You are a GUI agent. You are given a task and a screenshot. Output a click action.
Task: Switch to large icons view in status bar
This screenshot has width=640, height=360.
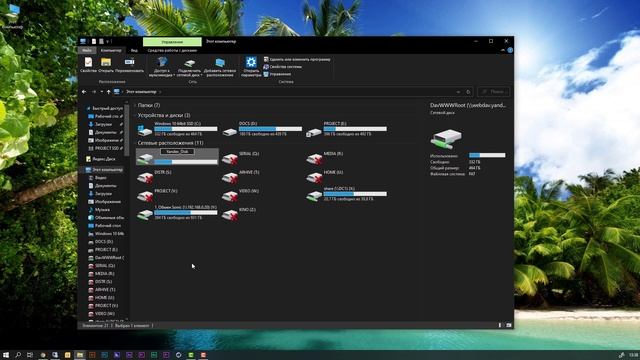click(x=509, y=325)
